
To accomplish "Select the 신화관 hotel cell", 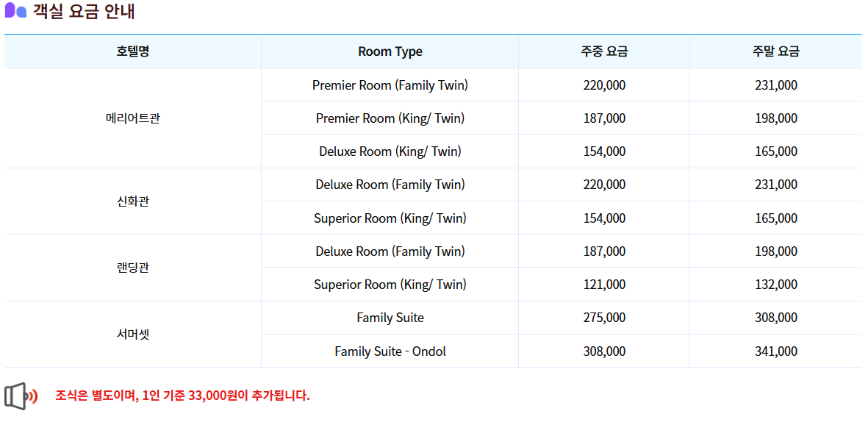I will pyautogui.click(x=133, y=201).
